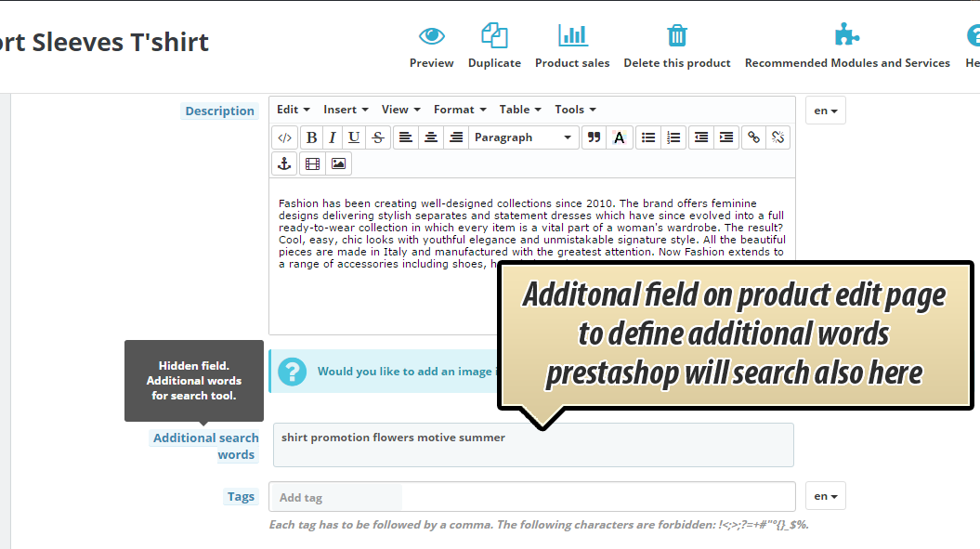The image size is (980, 549).
Task: Open the tags language 'en' dropdown
Action: (x=825, y=496)
